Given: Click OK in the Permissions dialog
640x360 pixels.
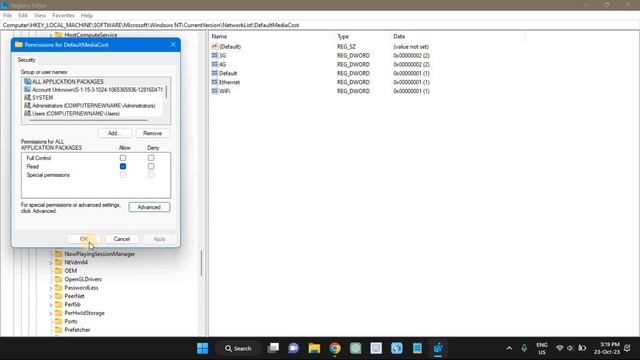Looking at the screenshot, I should click(84, 239).
